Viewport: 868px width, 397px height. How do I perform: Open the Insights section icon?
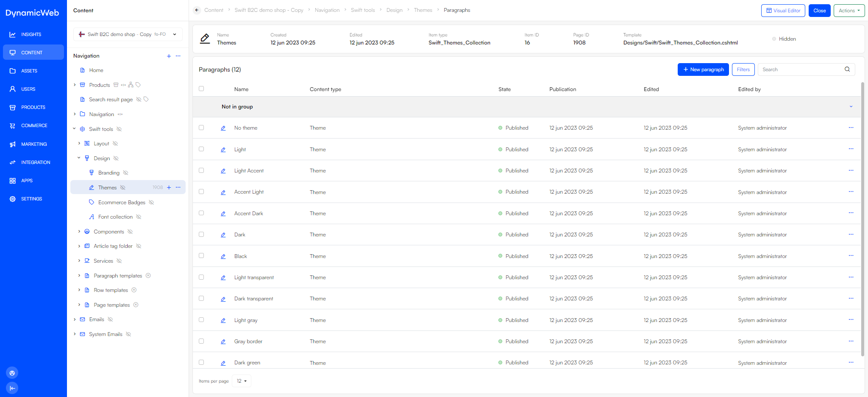(x=13, y=34)
